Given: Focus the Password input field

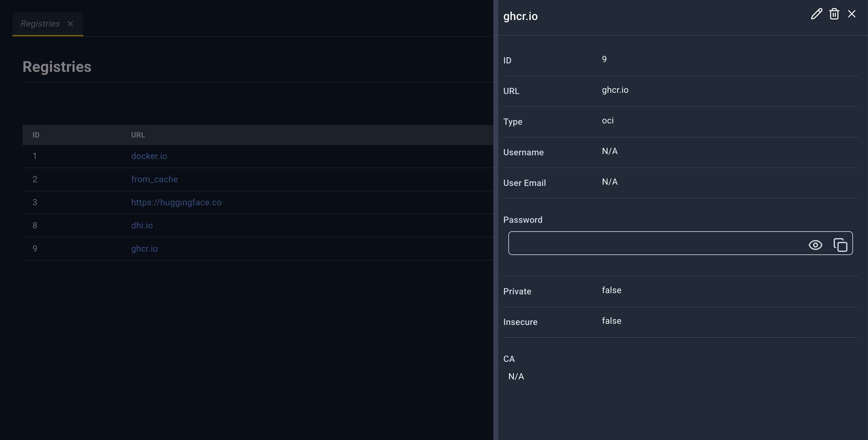Looking at the screenshot, I should [x=680, y=243].
